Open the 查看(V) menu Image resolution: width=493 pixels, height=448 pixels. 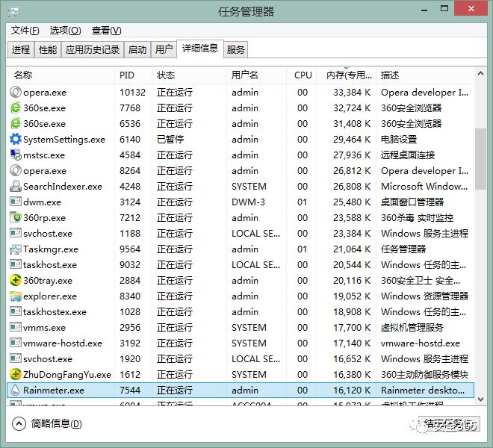106,31
